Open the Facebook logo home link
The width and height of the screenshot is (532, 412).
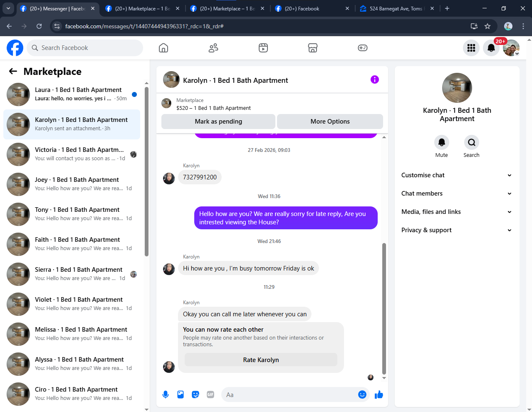pos(15,48)
